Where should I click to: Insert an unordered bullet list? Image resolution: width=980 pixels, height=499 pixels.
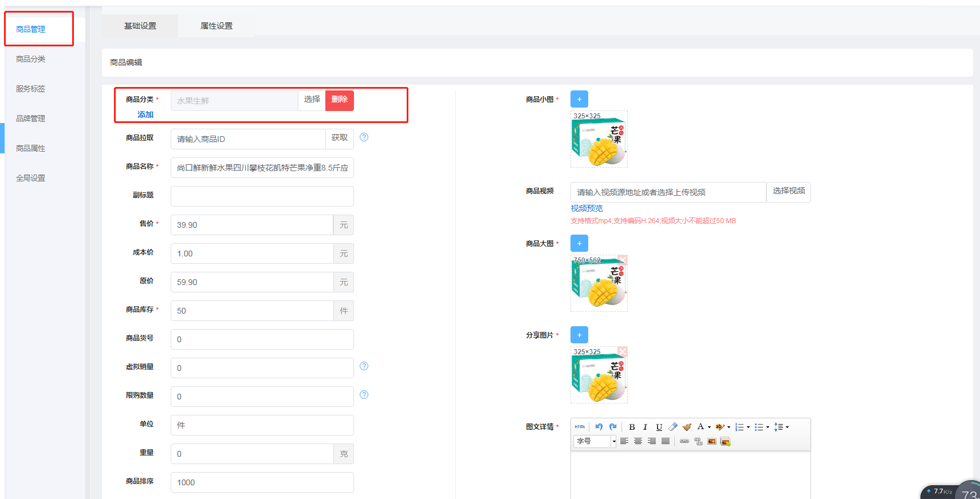(759, 427)
